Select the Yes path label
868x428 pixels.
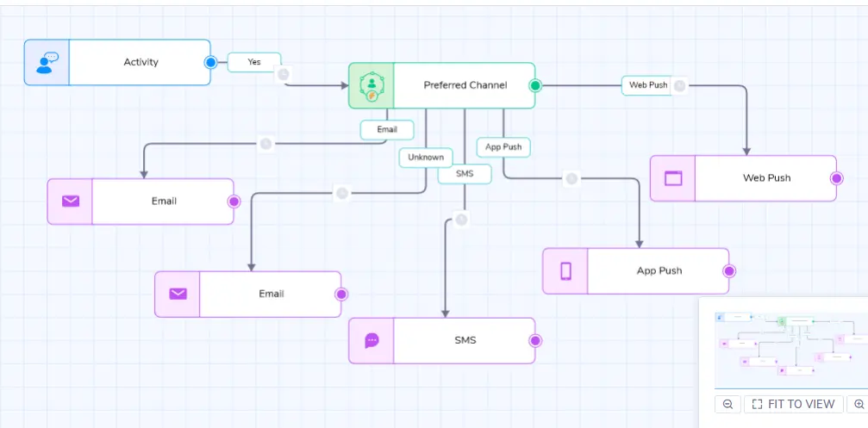254,62
